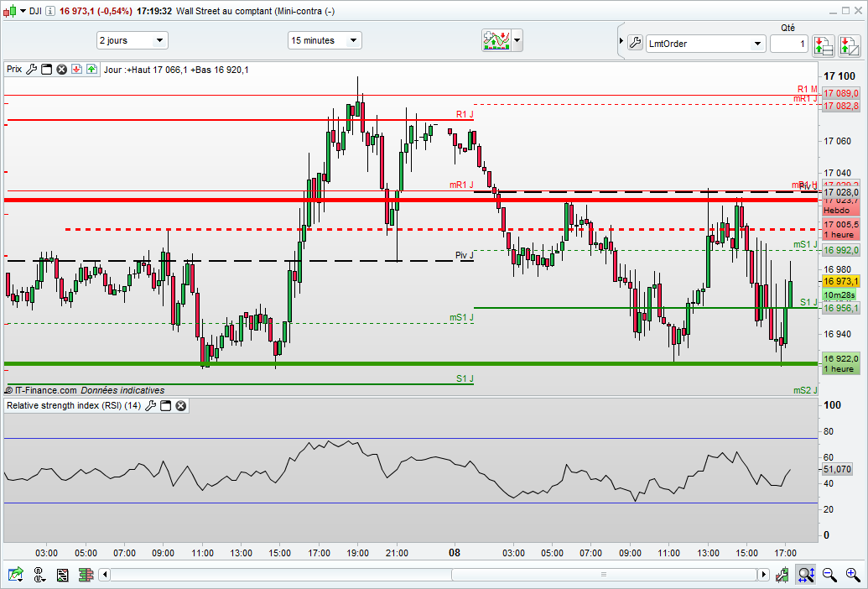Click the Jour Haut/Bas info text
868x589 pixels.
tap(176, 70)
